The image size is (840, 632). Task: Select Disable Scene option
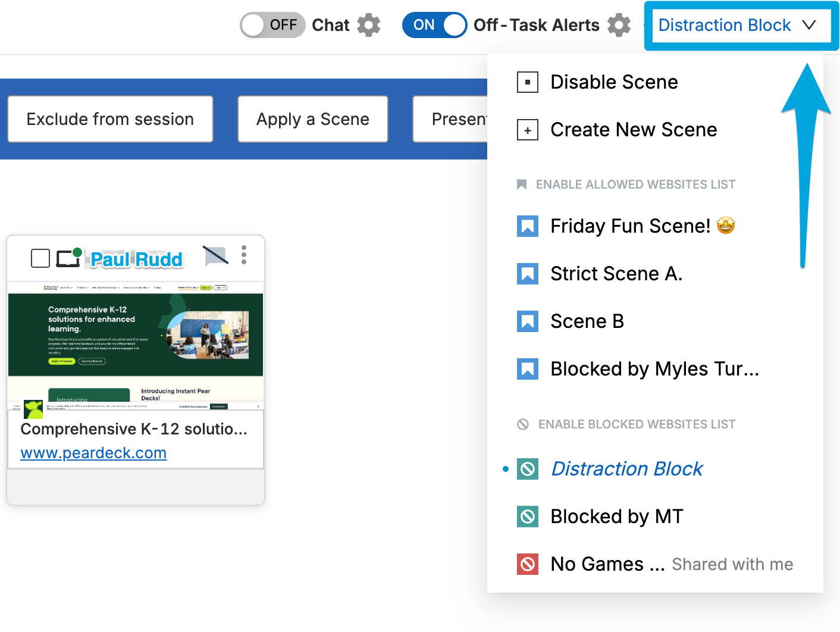coord(614,82)
